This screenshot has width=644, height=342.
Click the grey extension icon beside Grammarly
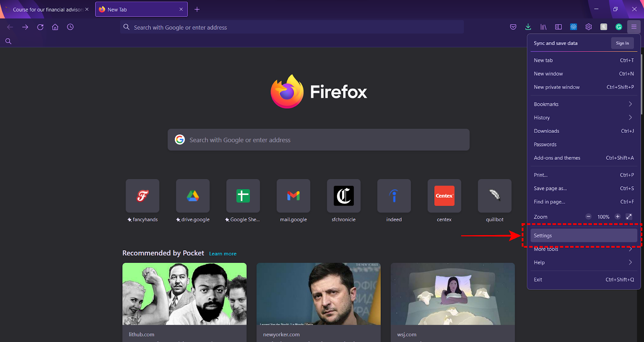click(x=604, y=27)
